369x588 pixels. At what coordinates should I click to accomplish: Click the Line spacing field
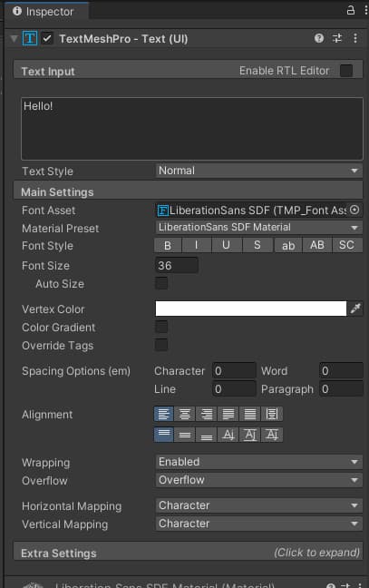click(x=234, y=388)
